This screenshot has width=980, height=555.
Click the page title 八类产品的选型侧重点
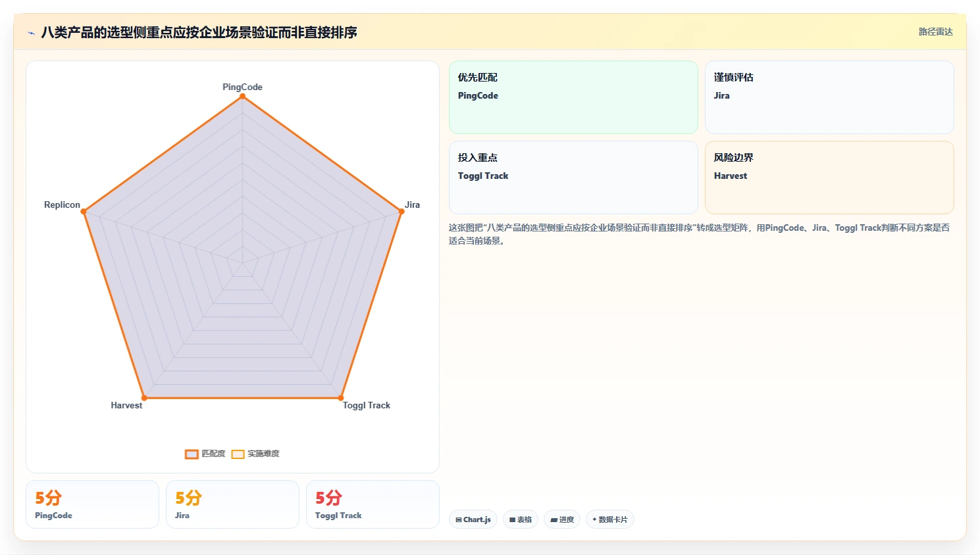[x=199, y=32]
